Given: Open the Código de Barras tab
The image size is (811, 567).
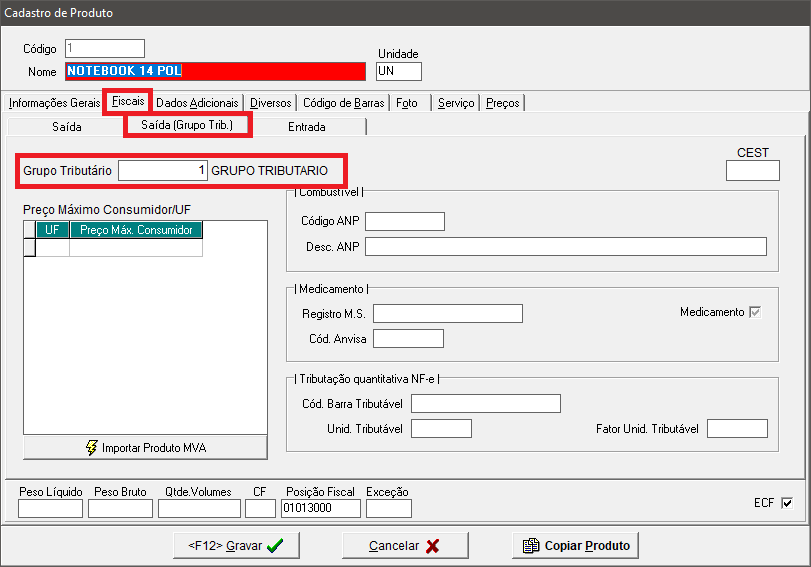Looking at the screenshot, I should pos(343,103).
